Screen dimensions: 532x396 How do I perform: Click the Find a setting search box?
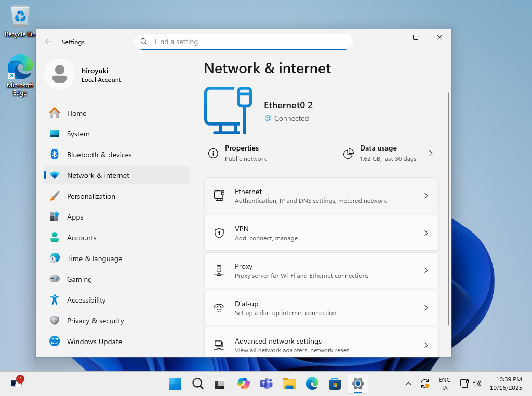pyautogui.click(x=249, y=42)
